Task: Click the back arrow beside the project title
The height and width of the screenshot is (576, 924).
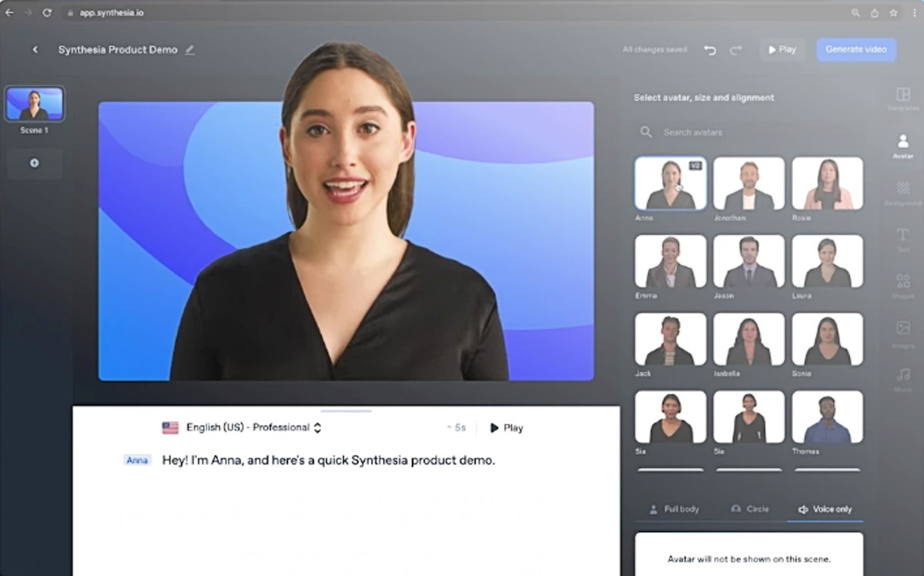Action: (x=35, y=50)
